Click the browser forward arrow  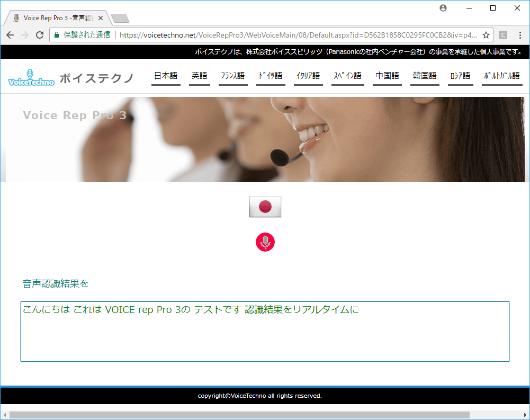pos(25,35)
